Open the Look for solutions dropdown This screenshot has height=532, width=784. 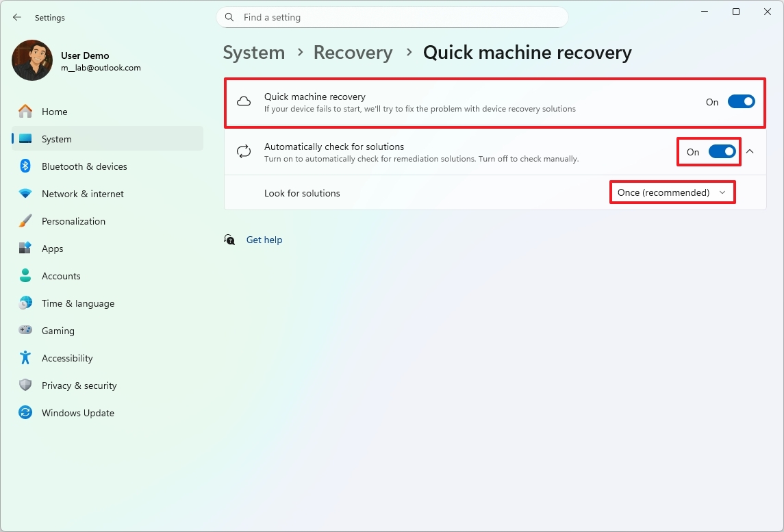click(x=672, y=192)
